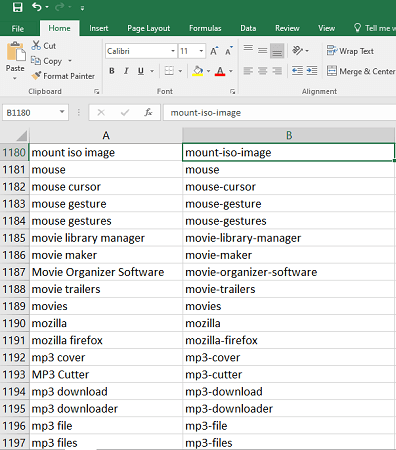The width and height of the screenshot is (396, 450).
Task: Decrease the font size
Action: pyautogui.click(x=229, y=51)
